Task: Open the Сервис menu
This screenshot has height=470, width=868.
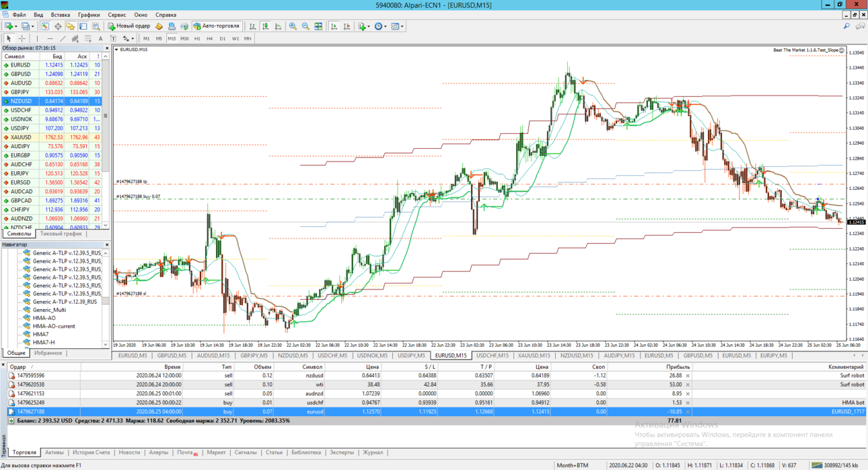Action: pos(117,15)
